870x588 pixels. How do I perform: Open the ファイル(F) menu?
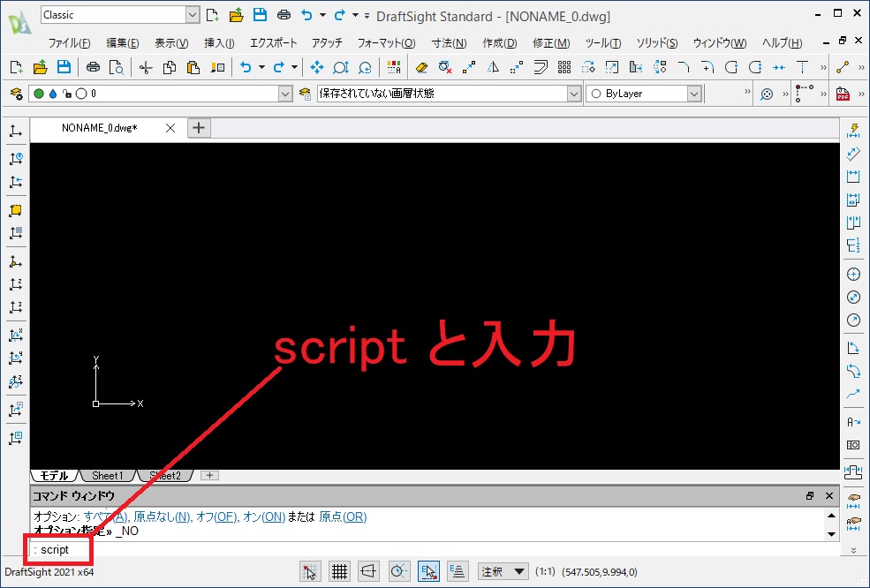pos(69,42)
